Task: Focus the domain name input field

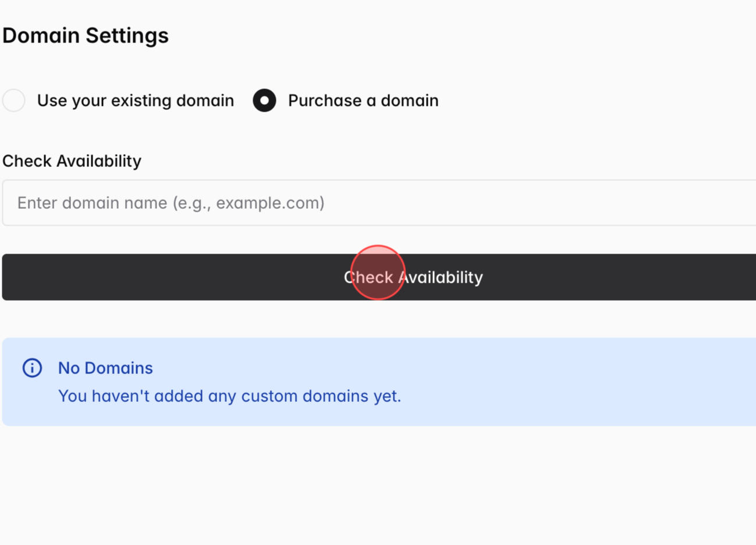Action: coord(378,203)
